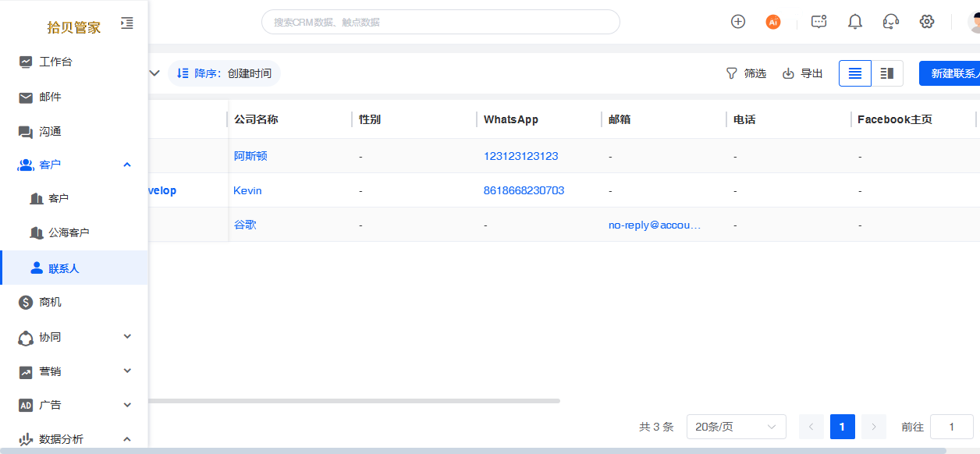Click the plus circle icon in header

[x=738, y=22]
